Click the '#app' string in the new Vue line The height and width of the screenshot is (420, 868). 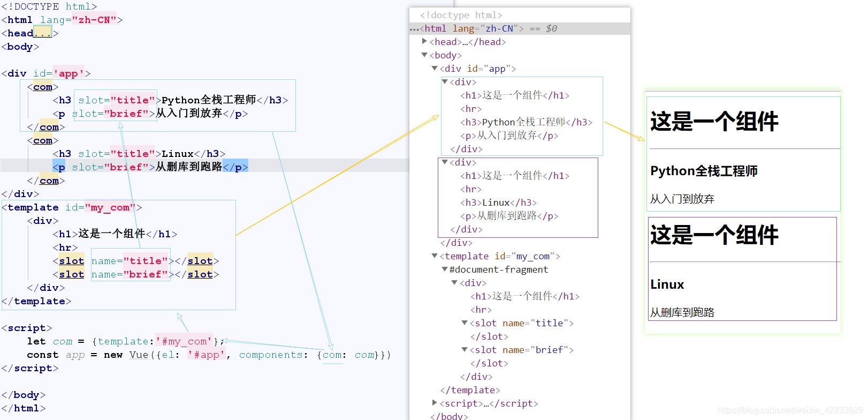[207, 355]
